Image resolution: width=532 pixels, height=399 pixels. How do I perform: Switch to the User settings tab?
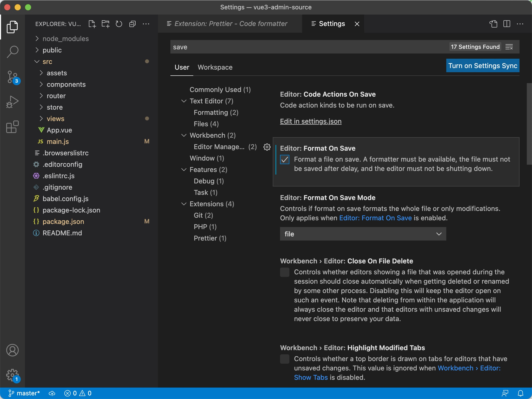point(182,67)
